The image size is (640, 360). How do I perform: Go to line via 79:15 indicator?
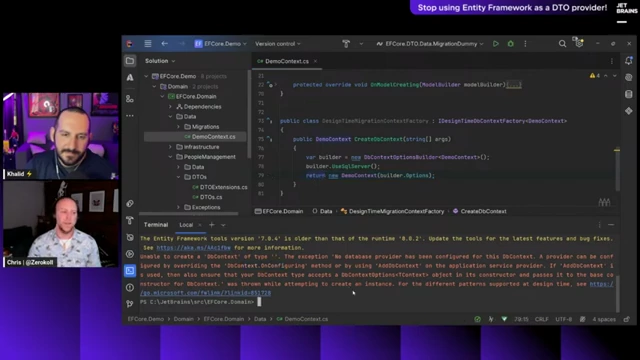pos(521,319)
